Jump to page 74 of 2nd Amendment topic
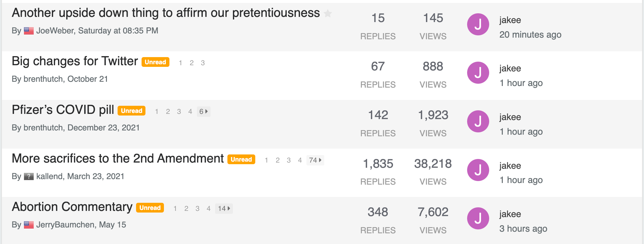Viewport: 644px width, 244px height. (x=315, y=160)
